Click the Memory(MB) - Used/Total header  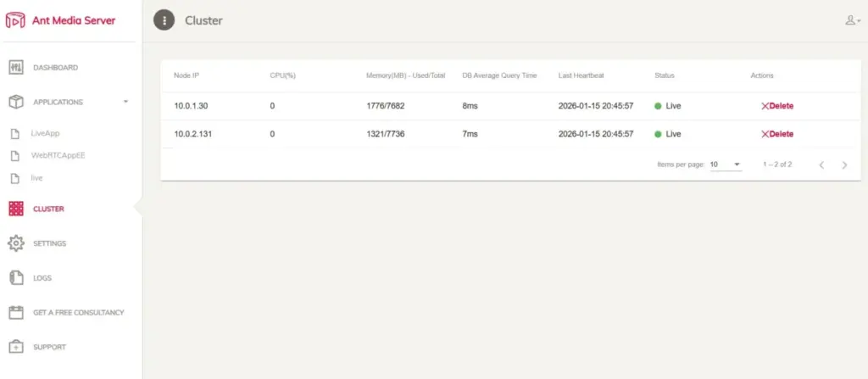406,75
